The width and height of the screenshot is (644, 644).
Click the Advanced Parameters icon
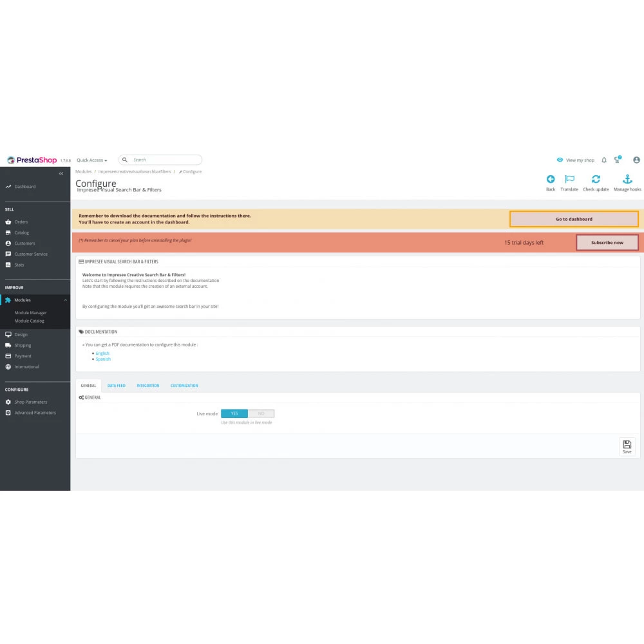(x=8, y=413)
